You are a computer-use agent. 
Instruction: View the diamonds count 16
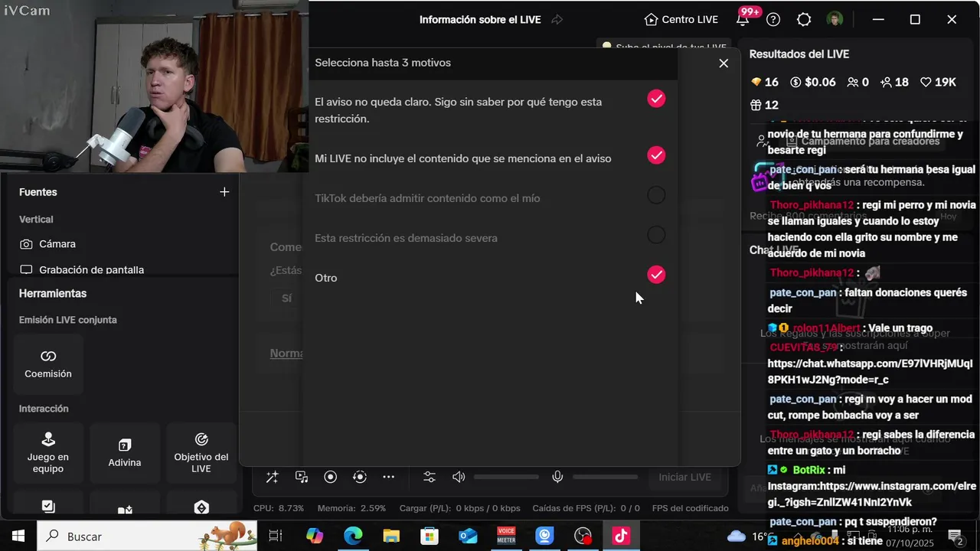pos(764,82)
